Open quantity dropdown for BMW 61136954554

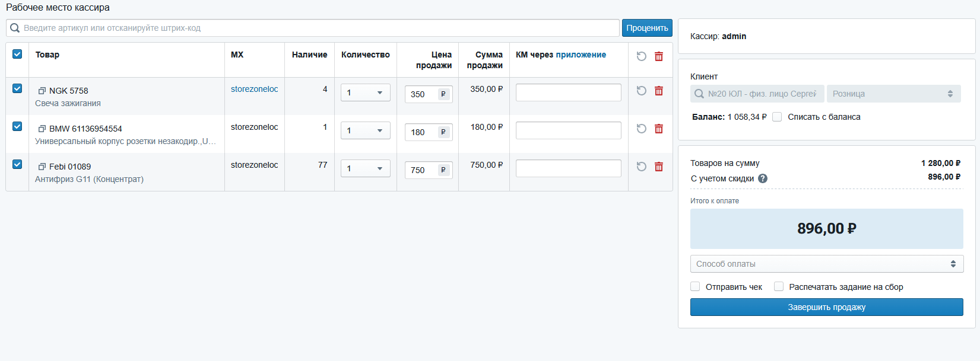tap(366, 130)
